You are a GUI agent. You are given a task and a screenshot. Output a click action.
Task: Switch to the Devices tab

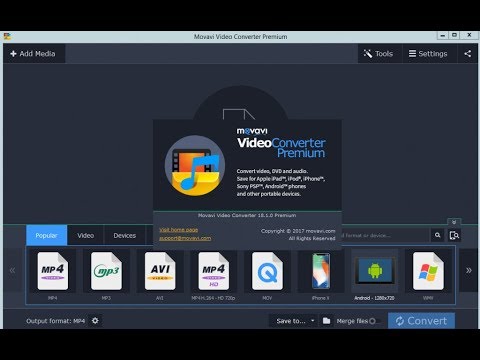tap(125, 235)
